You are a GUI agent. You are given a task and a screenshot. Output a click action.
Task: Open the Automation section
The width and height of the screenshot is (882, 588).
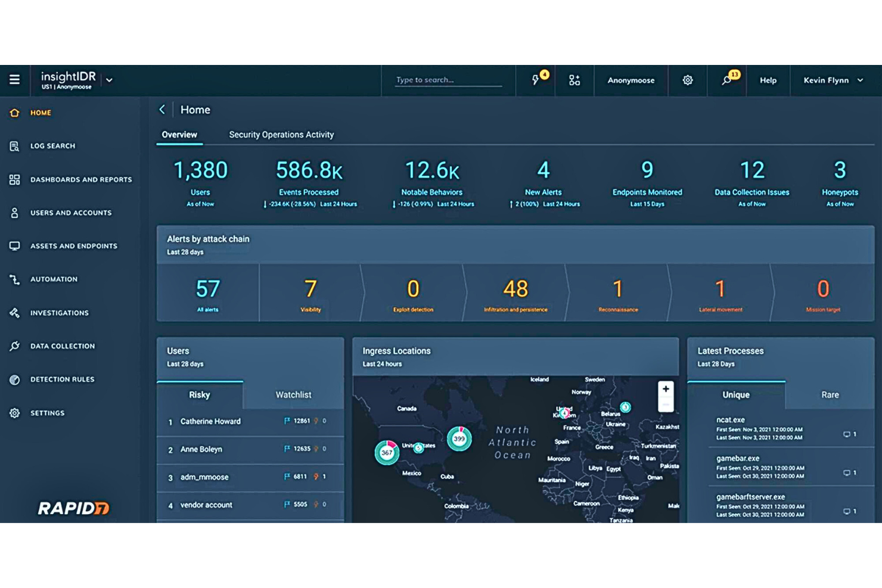click(14, 279)
